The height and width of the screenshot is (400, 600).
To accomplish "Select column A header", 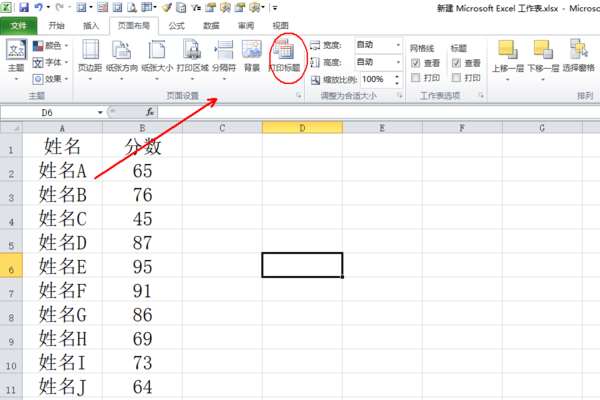I will coord(62,128).
